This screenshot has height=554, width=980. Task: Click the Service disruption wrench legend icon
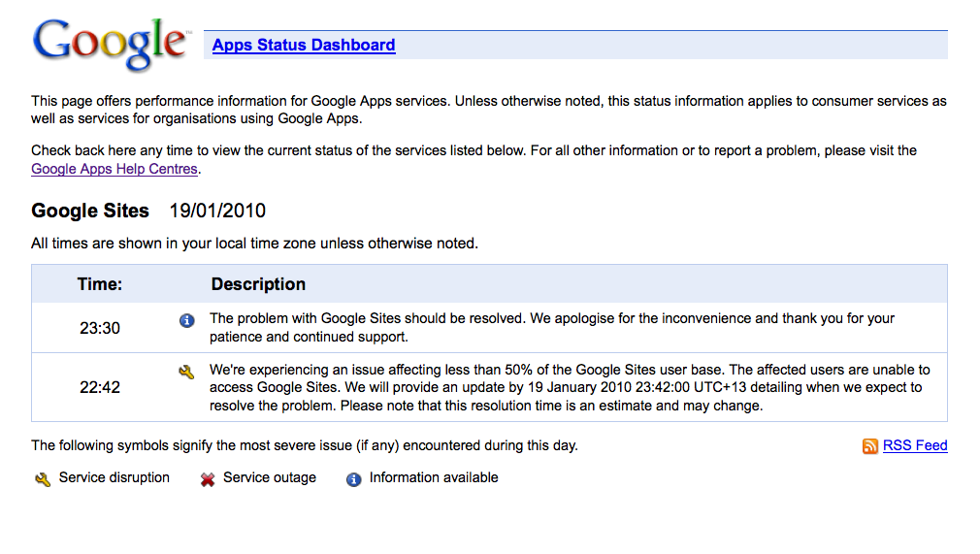[x=43, y=479]
